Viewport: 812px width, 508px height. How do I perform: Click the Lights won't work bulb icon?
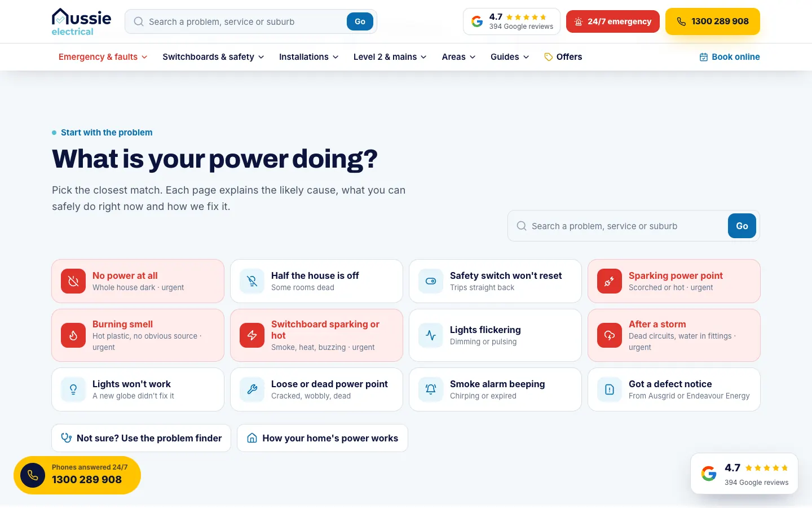[73, 389]
